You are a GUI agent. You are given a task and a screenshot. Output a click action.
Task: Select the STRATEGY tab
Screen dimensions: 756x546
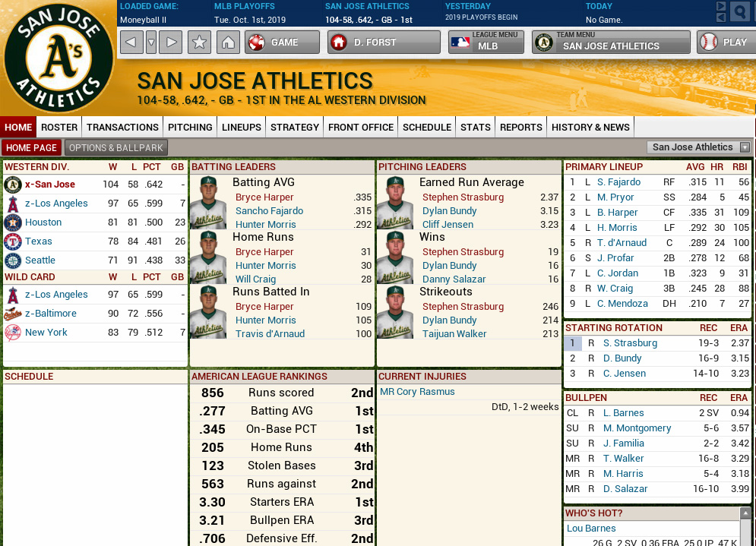(295, 128)
